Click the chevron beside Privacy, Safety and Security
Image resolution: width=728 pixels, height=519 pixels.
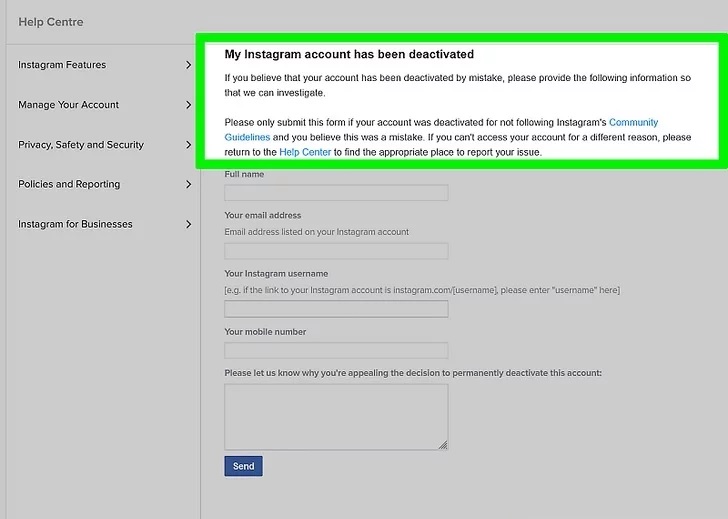188,145
